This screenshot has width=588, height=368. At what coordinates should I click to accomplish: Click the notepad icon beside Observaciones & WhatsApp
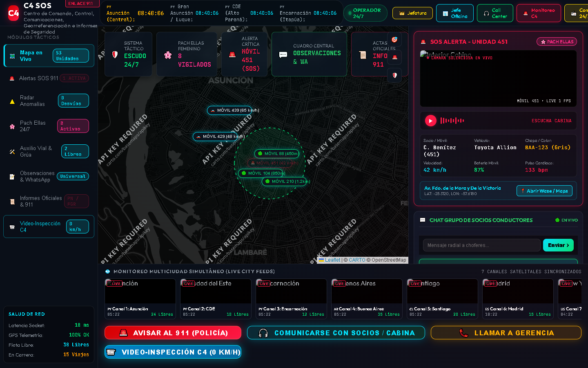pyautogui.click(x=12, y=177)
